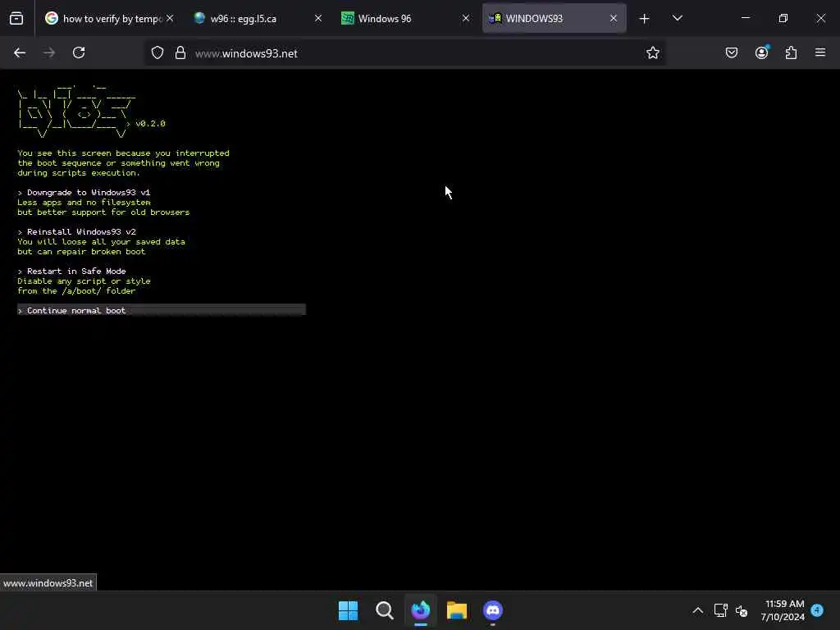This screenshot has height=630, width=840.
Task: Click 'but can repair broken boot' text
Action: pyautogui.click(x=81, y=251)
